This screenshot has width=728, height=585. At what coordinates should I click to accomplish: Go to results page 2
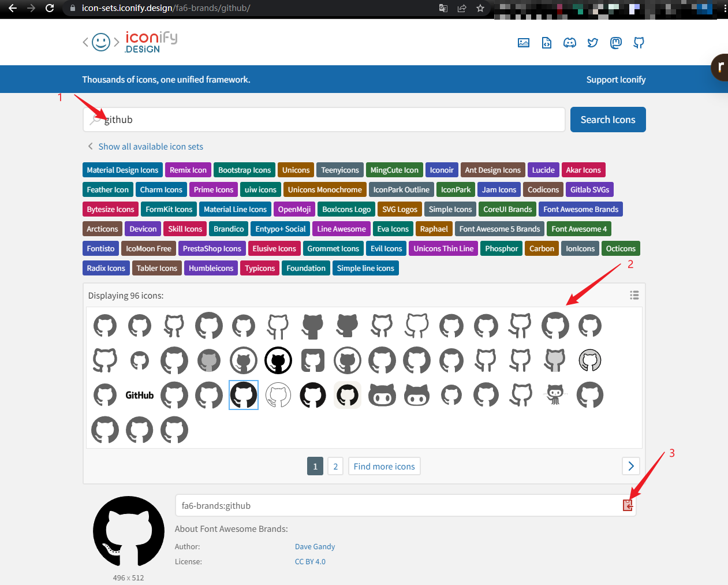pyautogui.click(x=335, y=466)
